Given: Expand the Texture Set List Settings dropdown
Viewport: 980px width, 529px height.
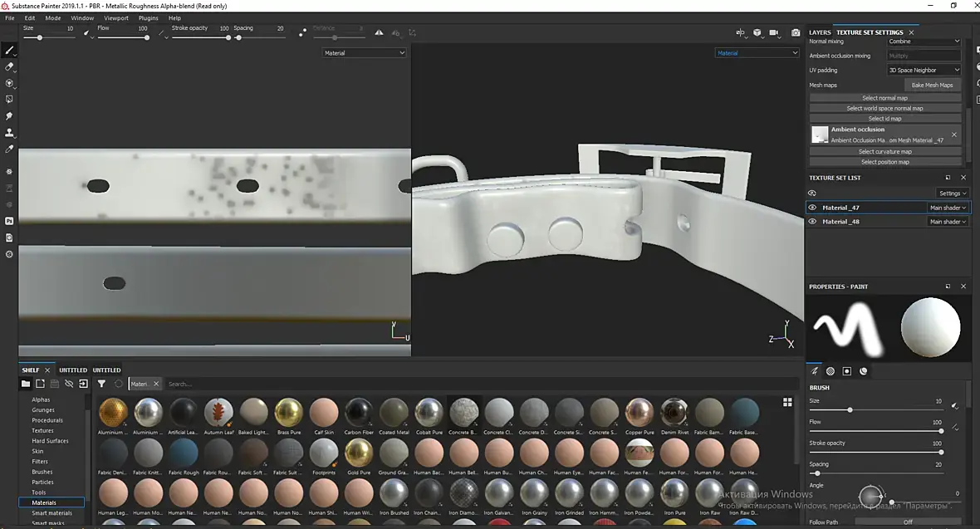Looking at the screenshot, I should [952, 193].
